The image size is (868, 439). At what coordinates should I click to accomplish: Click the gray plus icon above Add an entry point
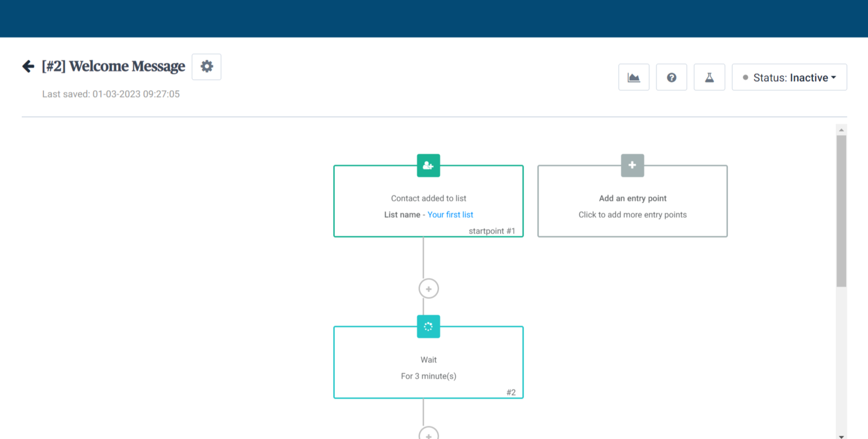[x=632, y=166]
